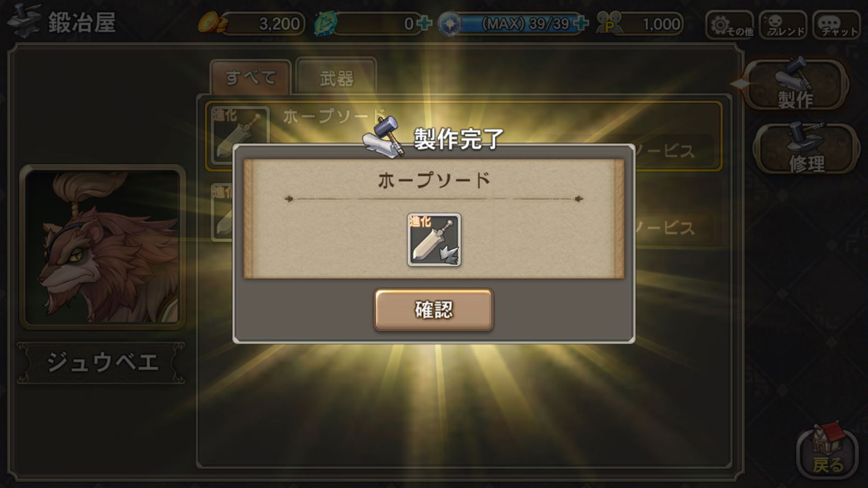This screenshot has height=488, width=868.
Task: Tap the P points icon showing 1,000
Action: point(610,24)
